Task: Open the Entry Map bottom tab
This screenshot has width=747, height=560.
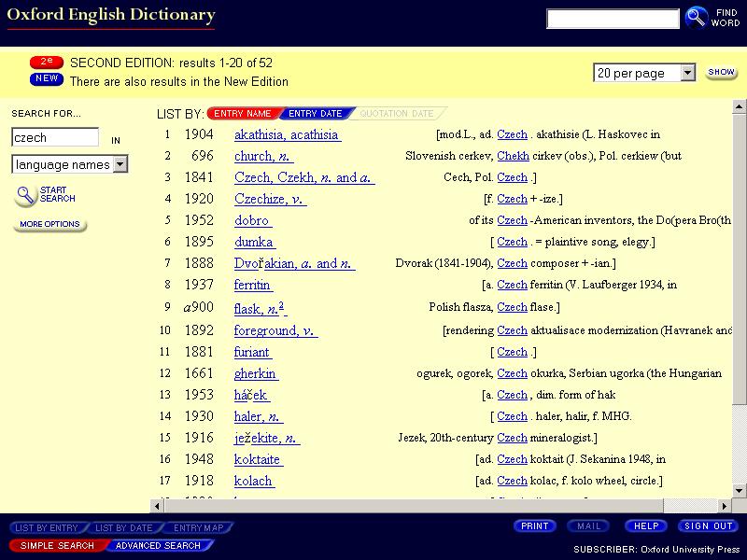Action: point(198,527)
